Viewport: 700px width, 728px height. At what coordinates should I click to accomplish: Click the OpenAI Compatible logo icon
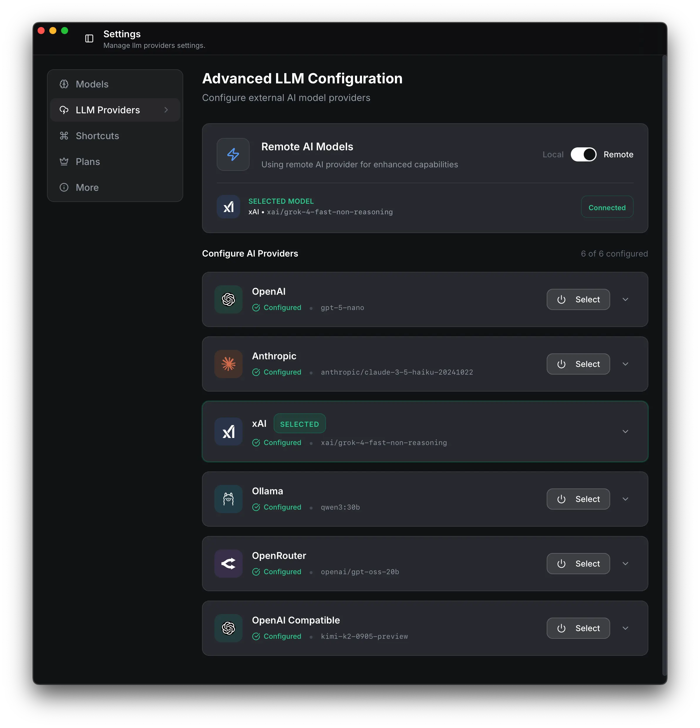(228, 628)
